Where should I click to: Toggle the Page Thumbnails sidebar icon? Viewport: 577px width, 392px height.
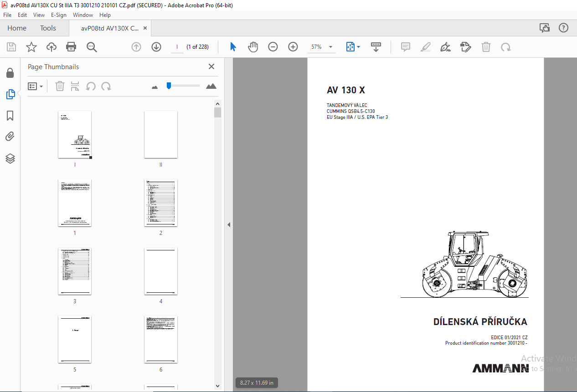point(10,94)
